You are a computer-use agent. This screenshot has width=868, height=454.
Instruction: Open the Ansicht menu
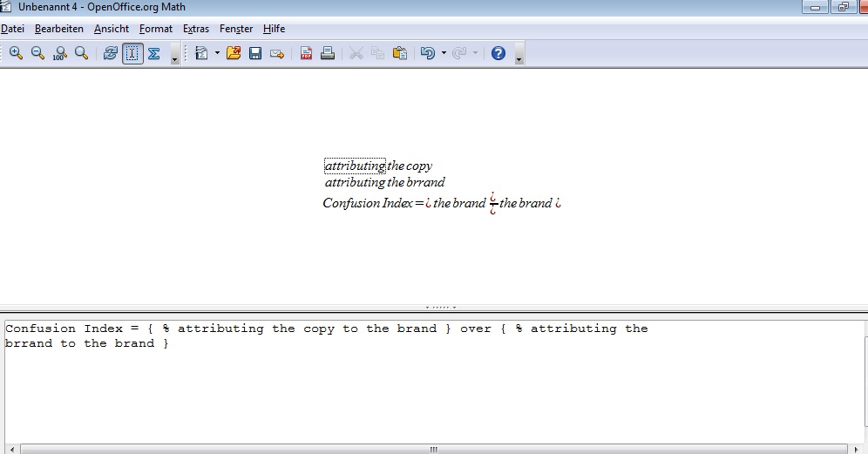pyautogui.click(x=112, y=29)
